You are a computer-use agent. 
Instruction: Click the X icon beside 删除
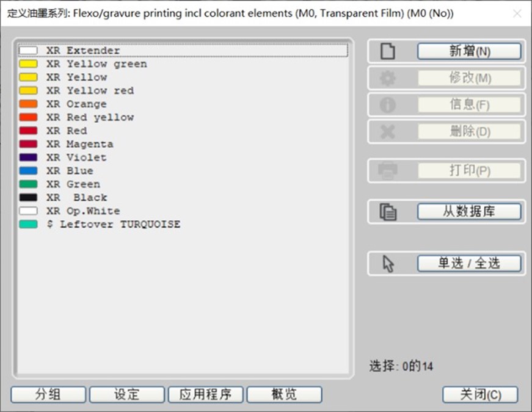click(x=388, y=132)
